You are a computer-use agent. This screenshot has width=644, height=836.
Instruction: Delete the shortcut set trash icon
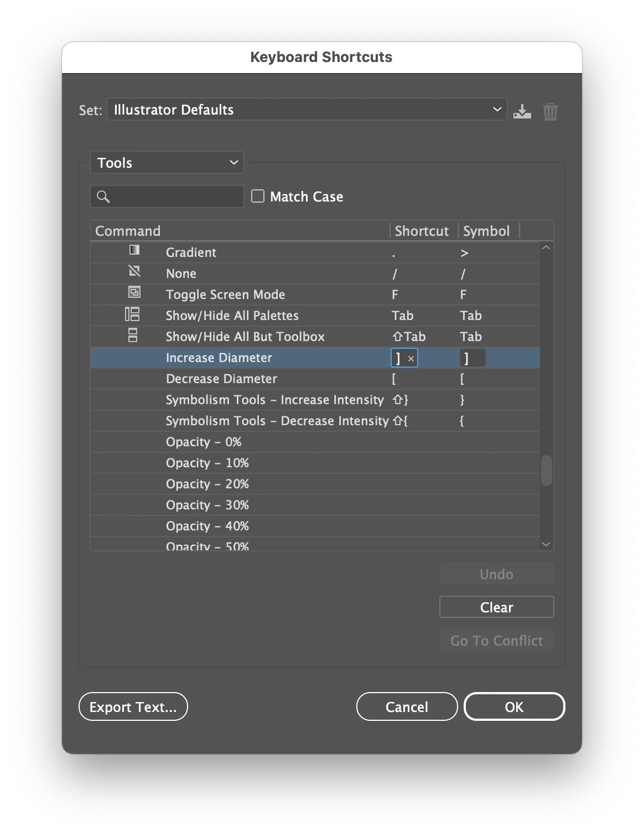click(x=550, y=112)
